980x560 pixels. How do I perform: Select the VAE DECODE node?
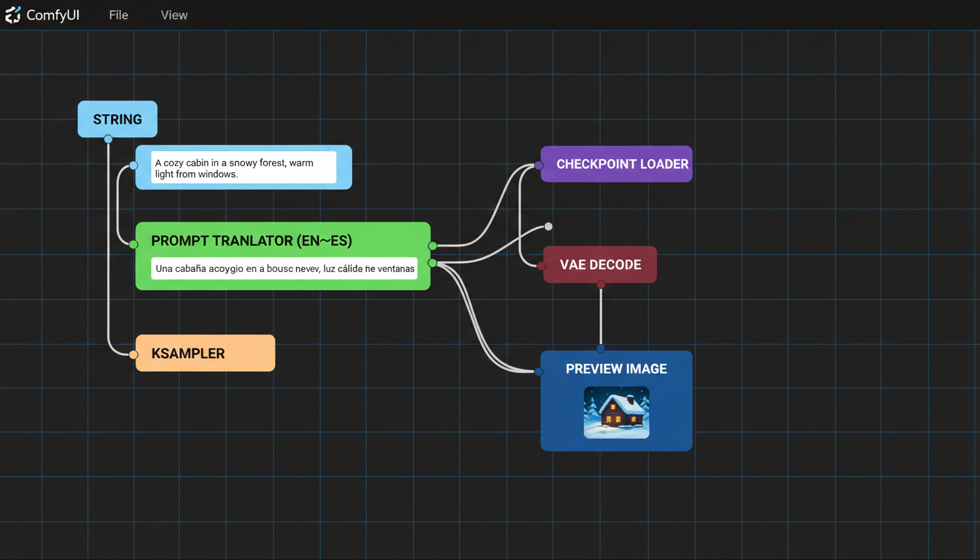coord(599,264)
